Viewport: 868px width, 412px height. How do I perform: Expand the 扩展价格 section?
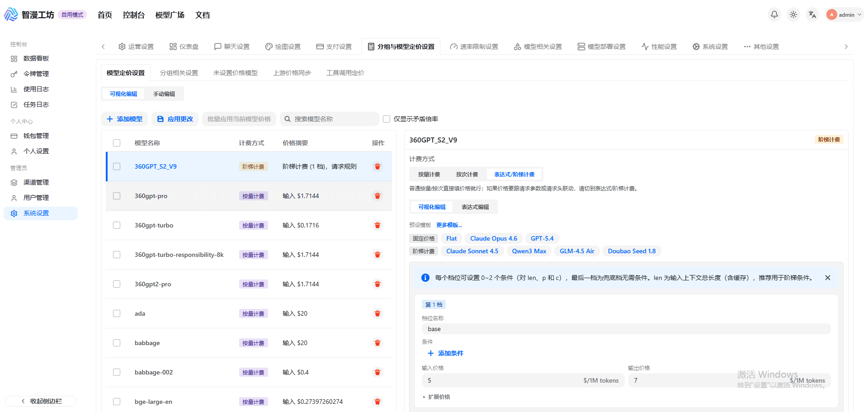(436, 397)
